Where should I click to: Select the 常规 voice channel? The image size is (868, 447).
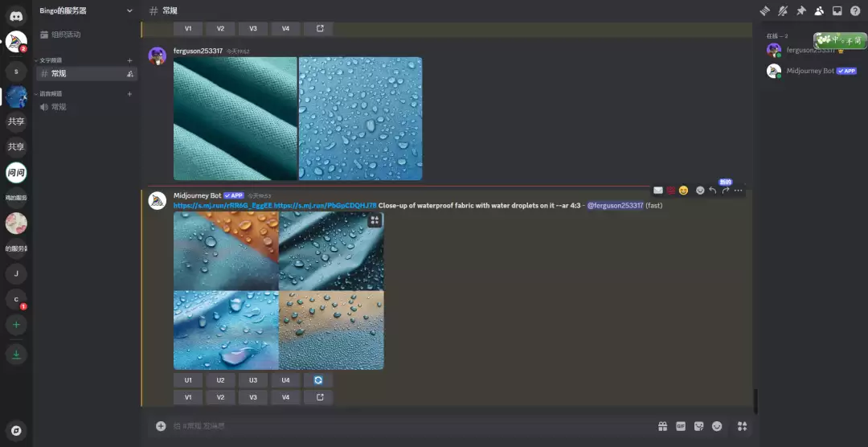[59, 107]
